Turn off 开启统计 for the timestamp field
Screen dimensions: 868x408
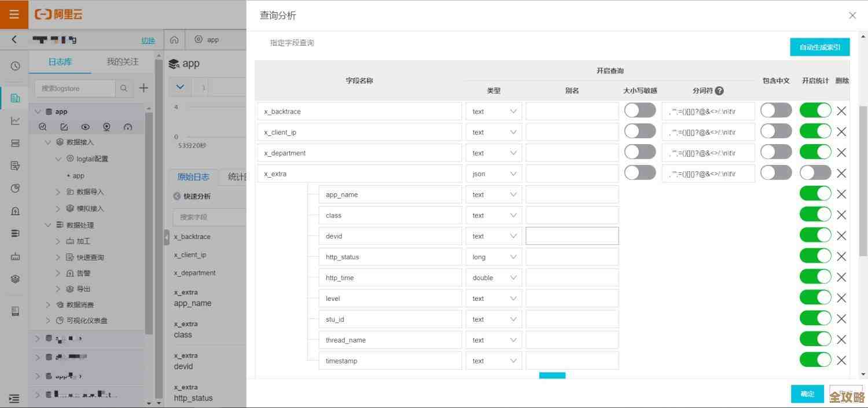click(x=815, y=359)
